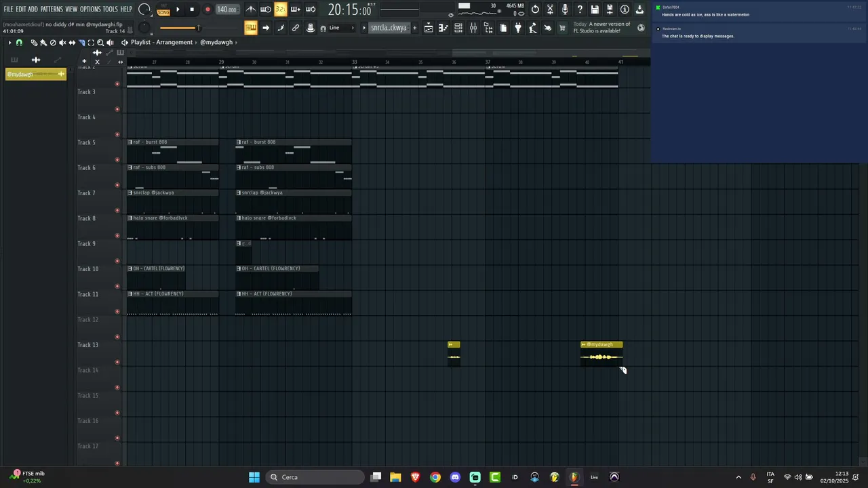Open the HELP menu
868x488 pixels.
(126, 9)
